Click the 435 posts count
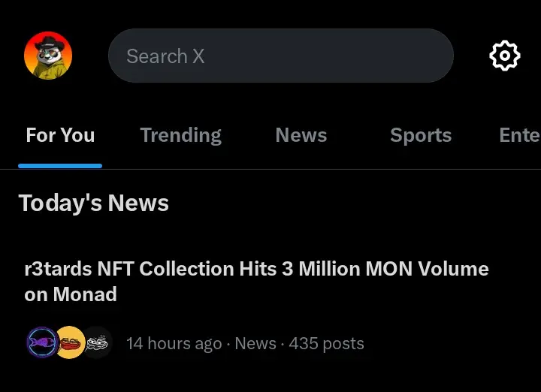 tap(326, 343)
